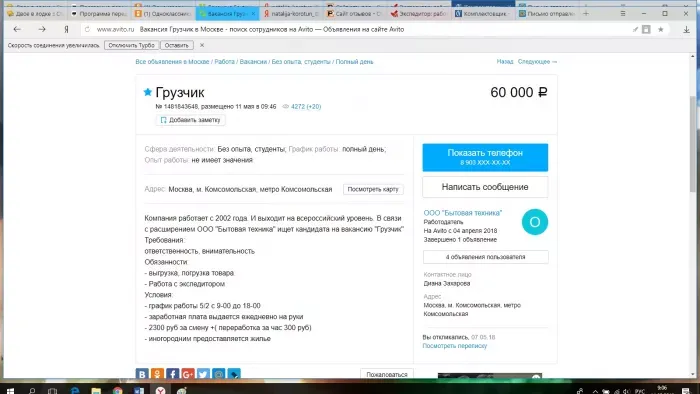700x394 pixels.
Task: Click Полный день breadcrumb link
Action: 354,62
